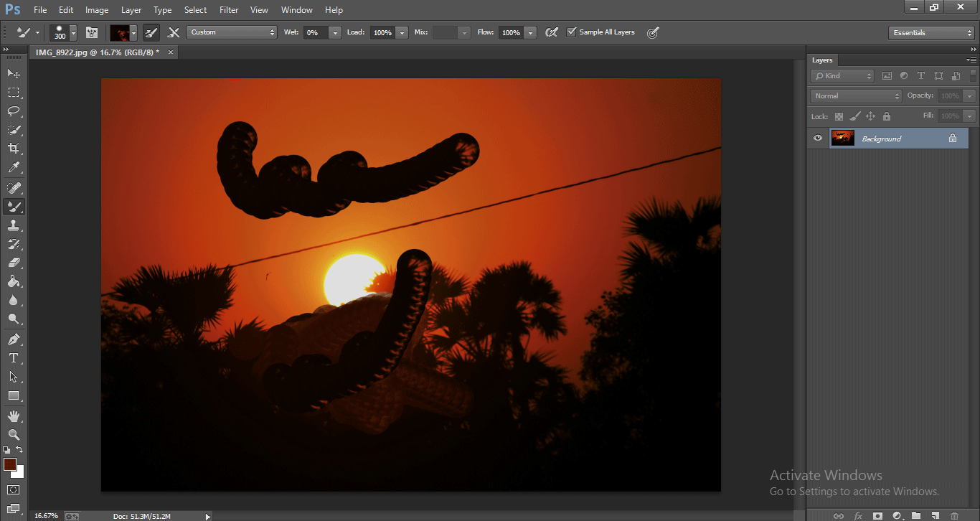The height and width of the screenshot is (521, 980).
Task: Select the Quick Selection tool
Action: (x=14, y=130)
